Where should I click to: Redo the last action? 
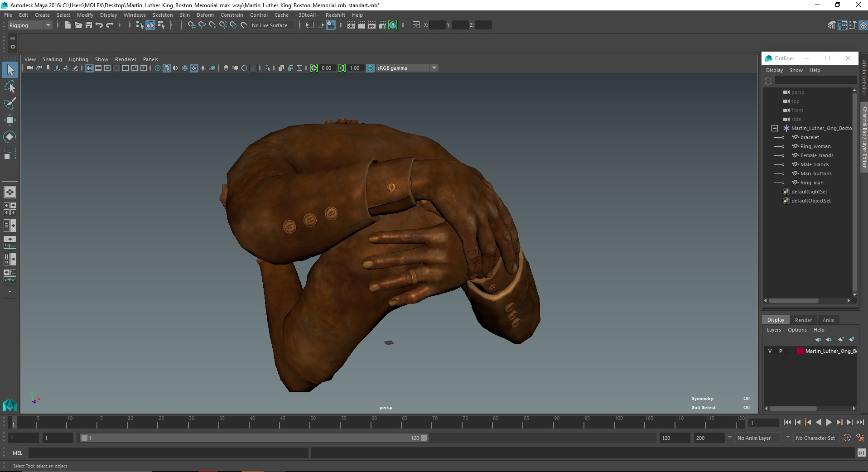110,25
